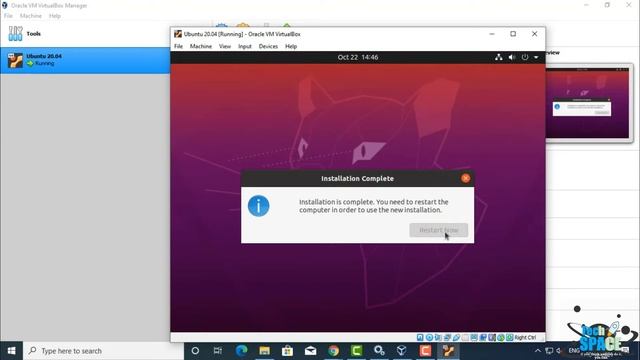Click optical drive icon in VM status bar
Viewport: 640px width, 360px height.
pyautogui.click(x=429, y=338)
